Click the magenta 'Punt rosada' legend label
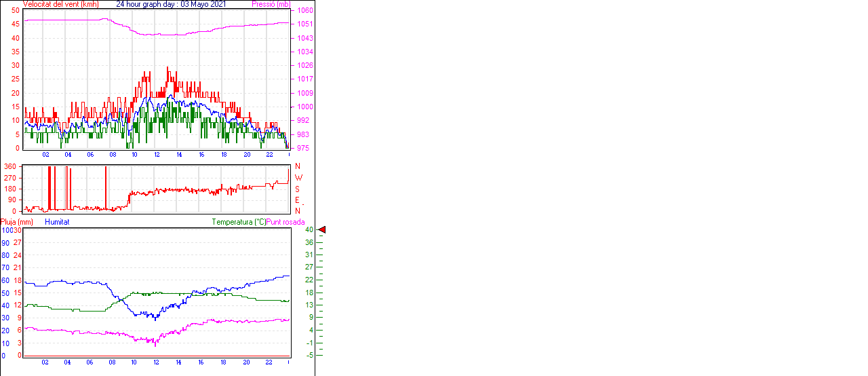Image resolution: width=868 pixels, height=376 pixels. [285, 222]
